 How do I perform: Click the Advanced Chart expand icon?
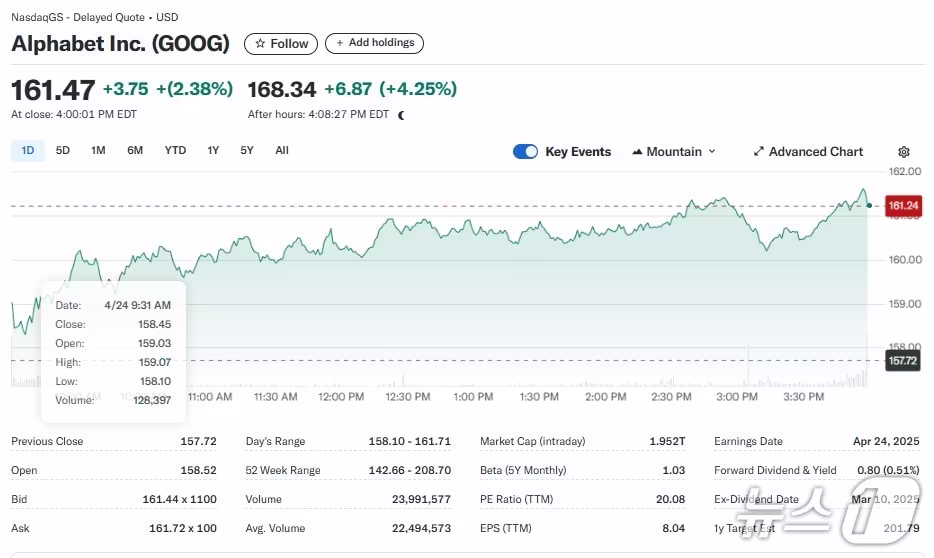click(x=759, y=152)
